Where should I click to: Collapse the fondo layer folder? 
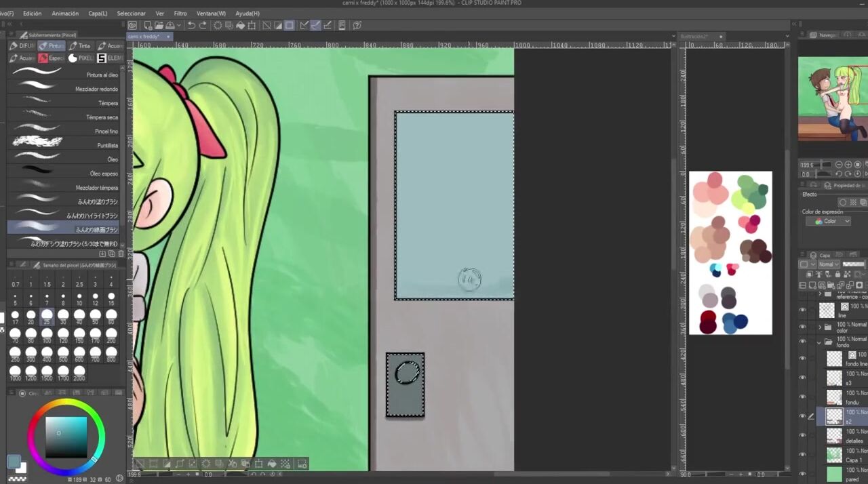819,342
